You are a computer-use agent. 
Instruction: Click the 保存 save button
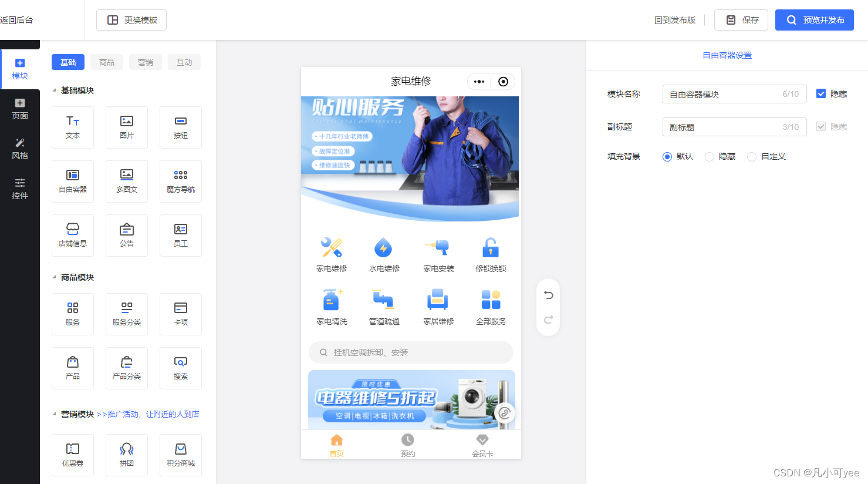click(741, 20)
